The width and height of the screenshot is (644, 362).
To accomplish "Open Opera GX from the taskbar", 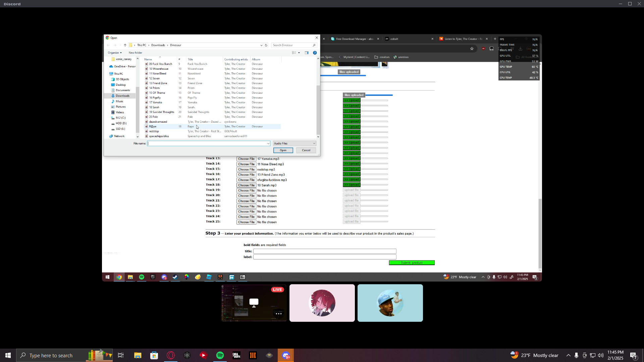I will pyautogui.click(x=171, y=355).
